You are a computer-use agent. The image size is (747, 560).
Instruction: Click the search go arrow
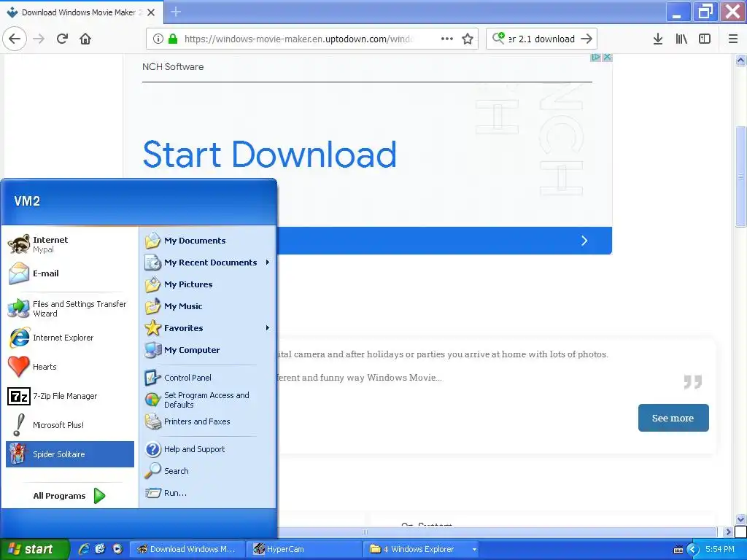click(587, 39)
